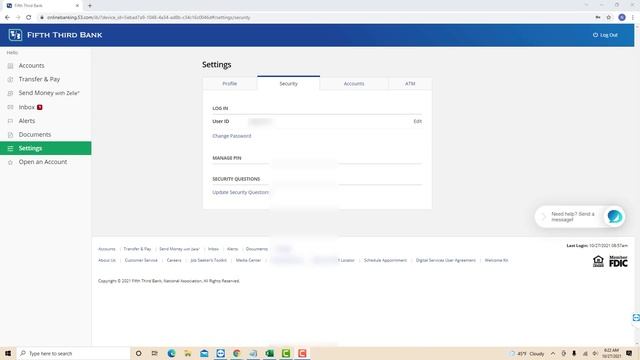Click the taskbar search box
The width and height of the screenshot is (640, 360).
[x=73, y=353]
